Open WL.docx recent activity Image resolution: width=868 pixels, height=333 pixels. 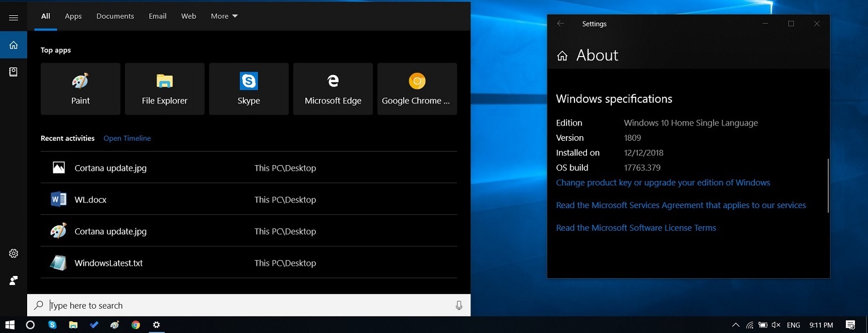[x=249, y=199]
